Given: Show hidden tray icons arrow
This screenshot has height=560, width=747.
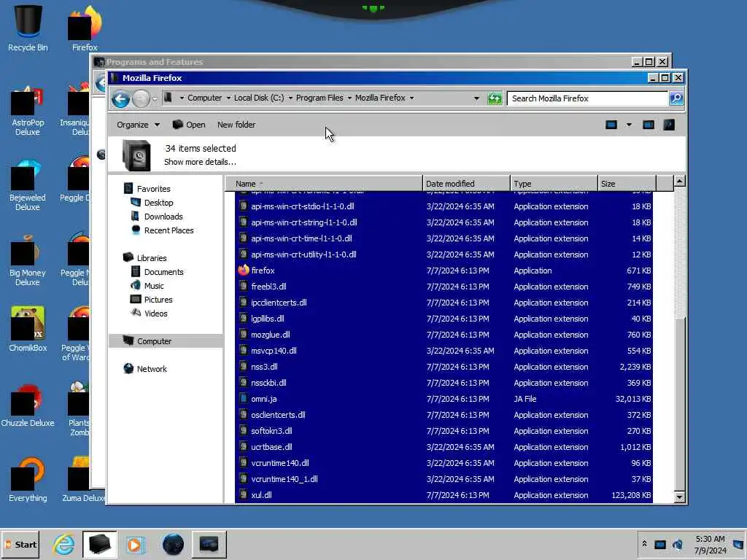Looking at the screenshot, I should click(x=644, y=544).
